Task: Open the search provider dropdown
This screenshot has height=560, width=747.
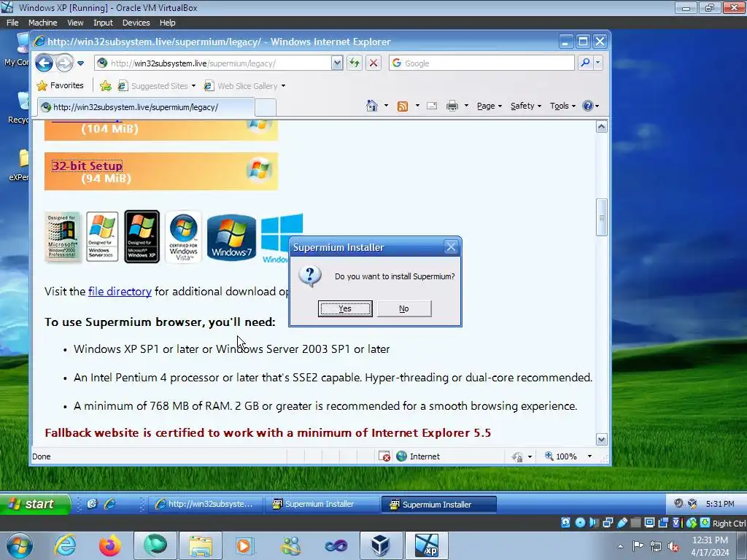Action: point(597,63)
